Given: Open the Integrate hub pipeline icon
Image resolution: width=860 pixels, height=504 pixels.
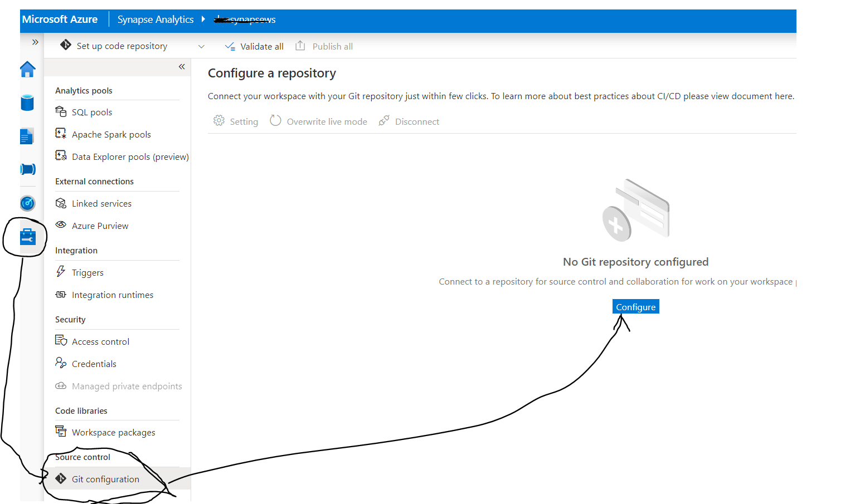Looking at the screenshot, I should pos(28,169).
